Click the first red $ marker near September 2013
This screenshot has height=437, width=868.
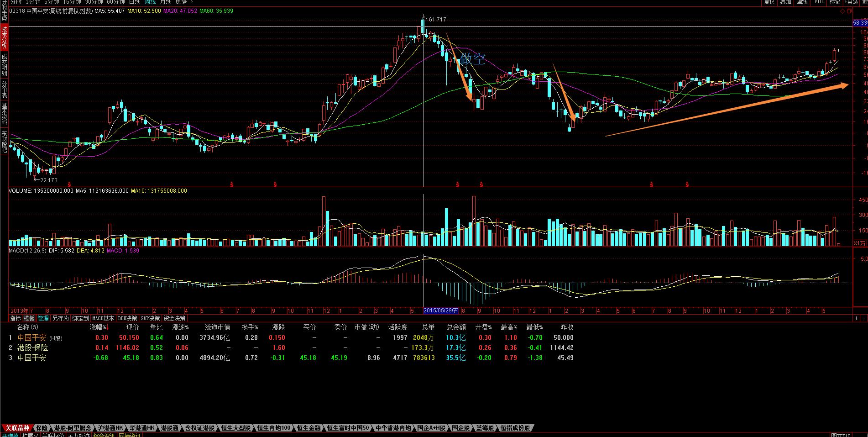(x=69, y=184)
